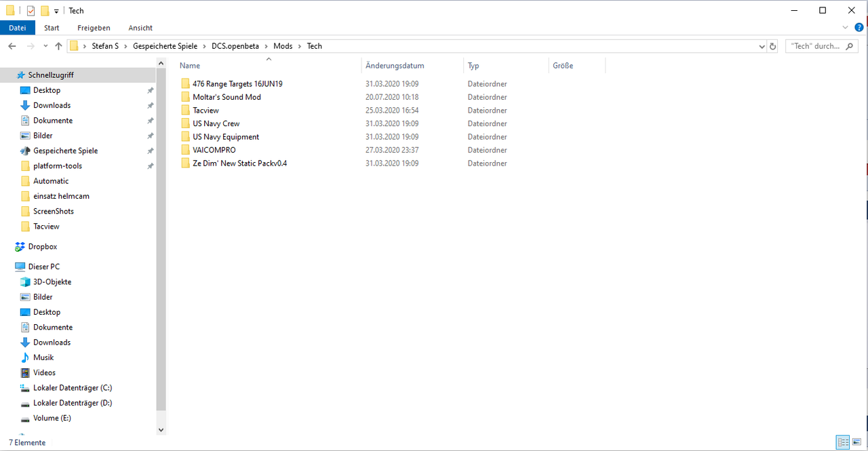Sort by the Typ column header
Viewport: 868px width, 451px height.
pyautogui.click(x=473, y=66)
